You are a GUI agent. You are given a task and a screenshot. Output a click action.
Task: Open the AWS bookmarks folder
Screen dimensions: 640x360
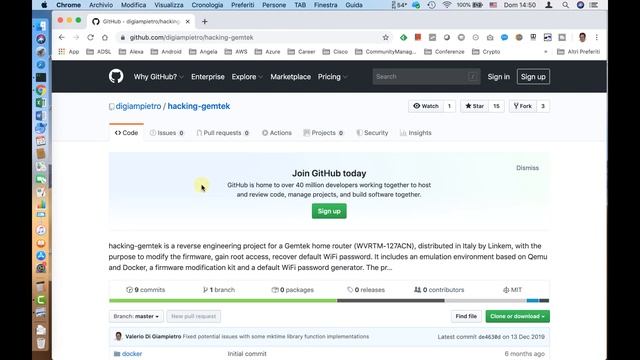pos(236,51)
